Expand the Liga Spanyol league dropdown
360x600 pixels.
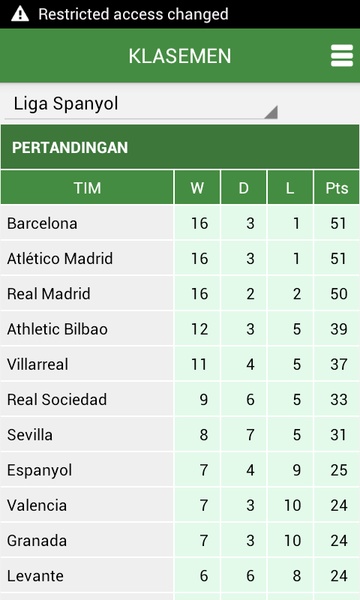141,104
